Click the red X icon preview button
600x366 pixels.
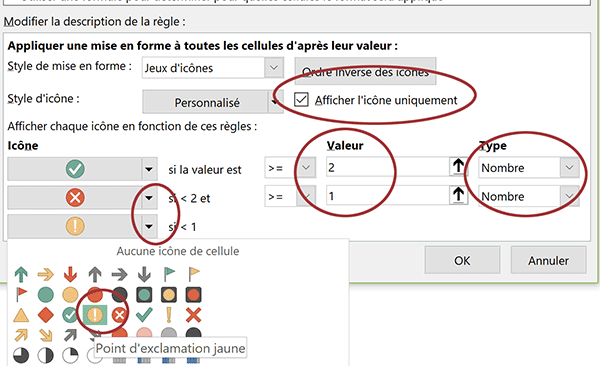75,198
